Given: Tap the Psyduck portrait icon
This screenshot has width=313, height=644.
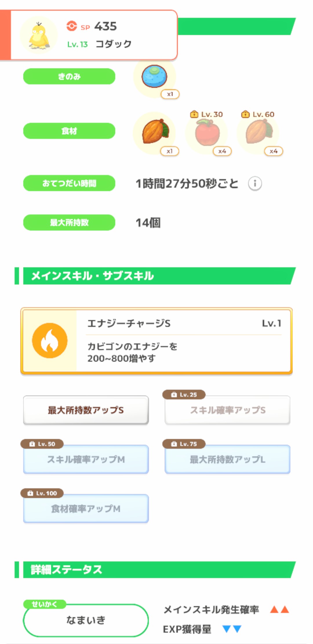Looking at the screenshot, I should 39,35.
